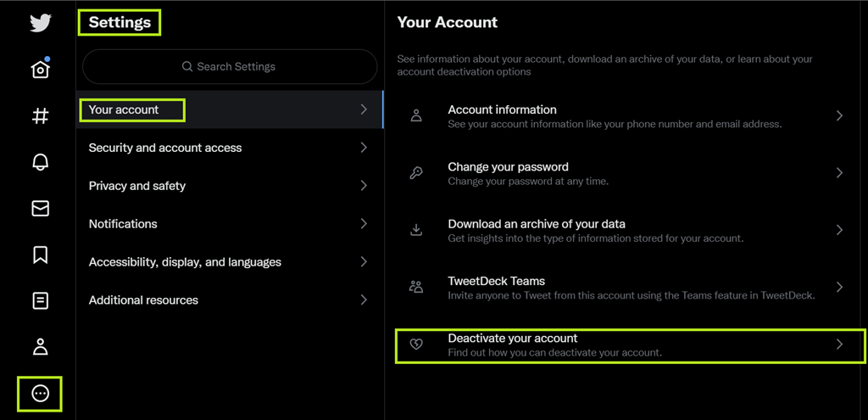Click the Twitter bird logo
The height and width of the screenshot is (420, 868).
click(40, 22)
